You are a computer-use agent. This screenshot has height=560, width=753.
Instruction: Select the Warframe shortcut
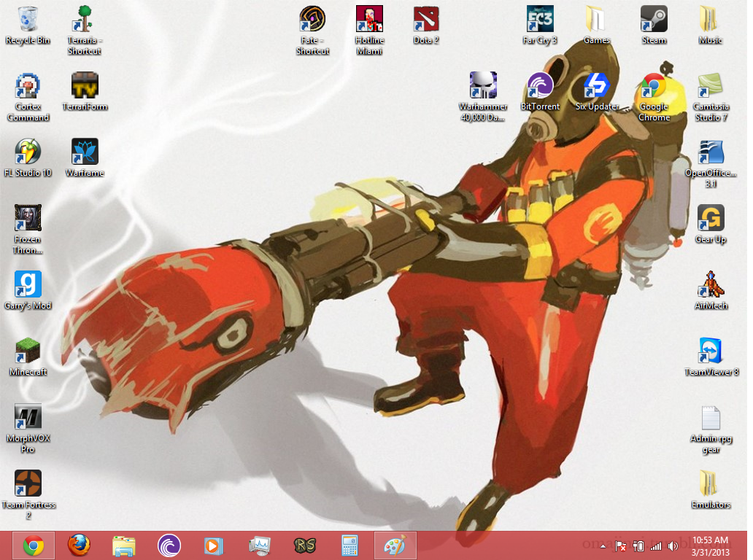(85, 158)
